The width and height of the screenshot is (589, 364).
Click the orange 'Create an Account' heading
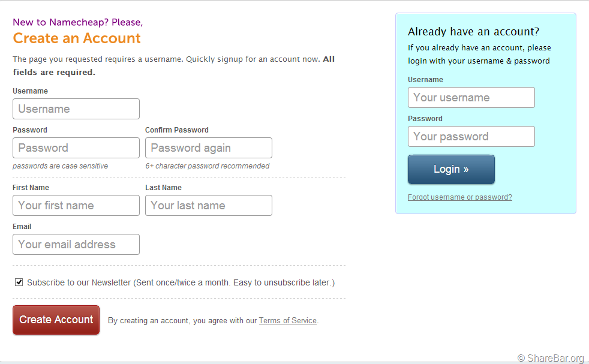point(77,38)
